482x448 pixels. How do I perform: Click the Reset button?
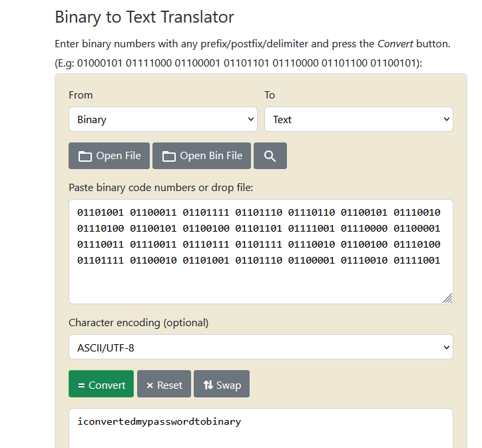point(164,384)
